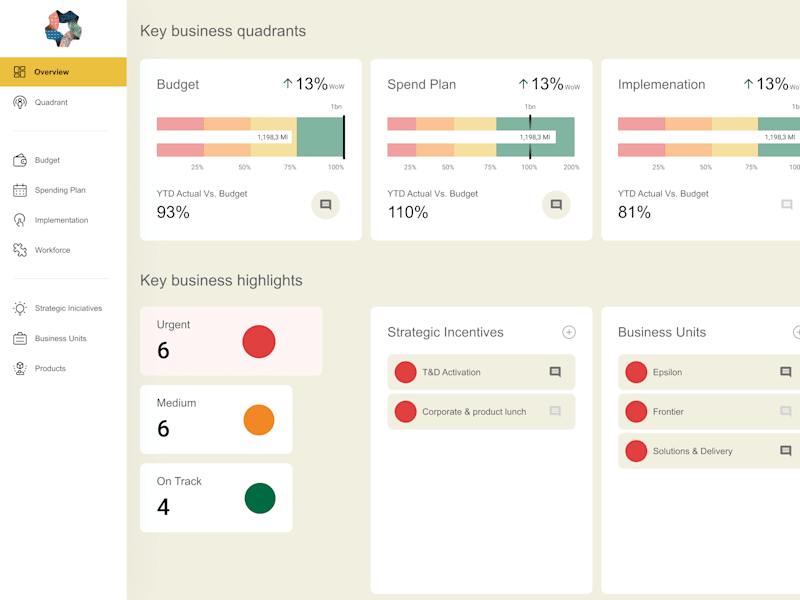Click the Budget wallet icon
Image resolution: width=800 pixels, height=600 pixels.
[19, 160]
